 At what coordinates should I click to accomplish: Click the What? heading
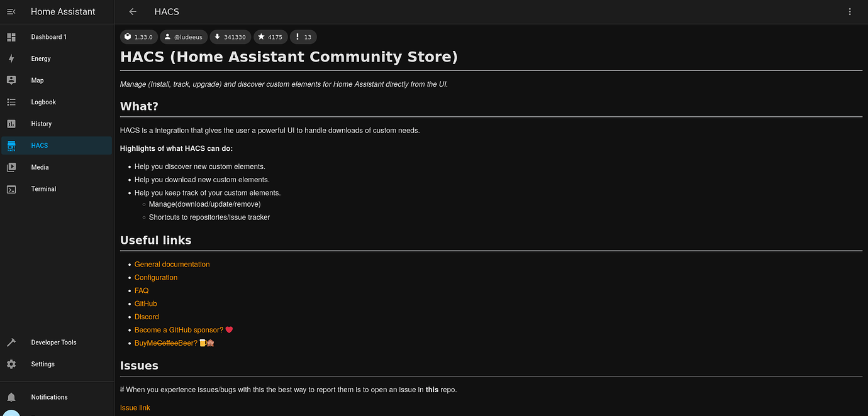point(139,106)
